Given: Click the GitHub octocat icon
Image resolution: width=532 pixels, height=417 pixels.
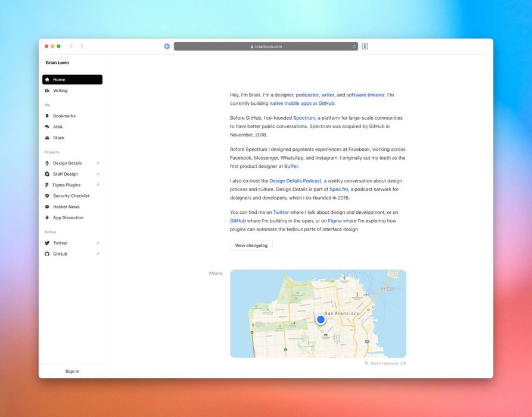Looking at the screenshot, I should 47,254.
